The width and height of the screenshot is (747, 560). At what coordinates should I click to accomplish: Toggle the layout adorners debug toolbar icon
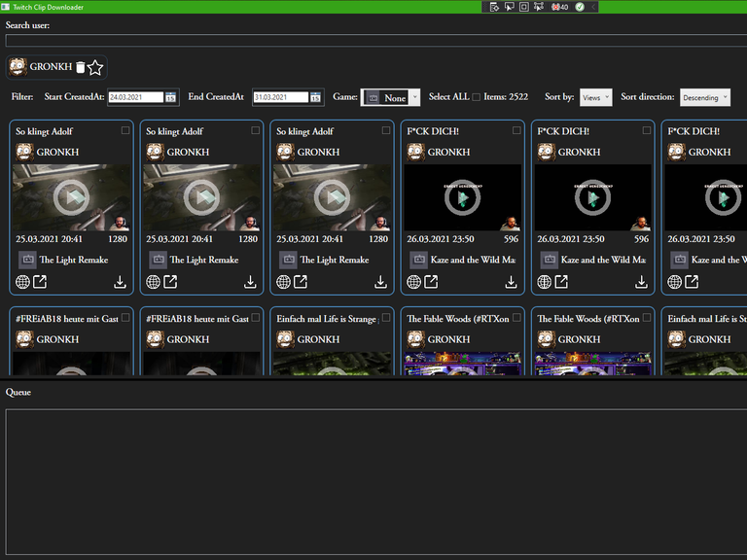tap(524, 7)
